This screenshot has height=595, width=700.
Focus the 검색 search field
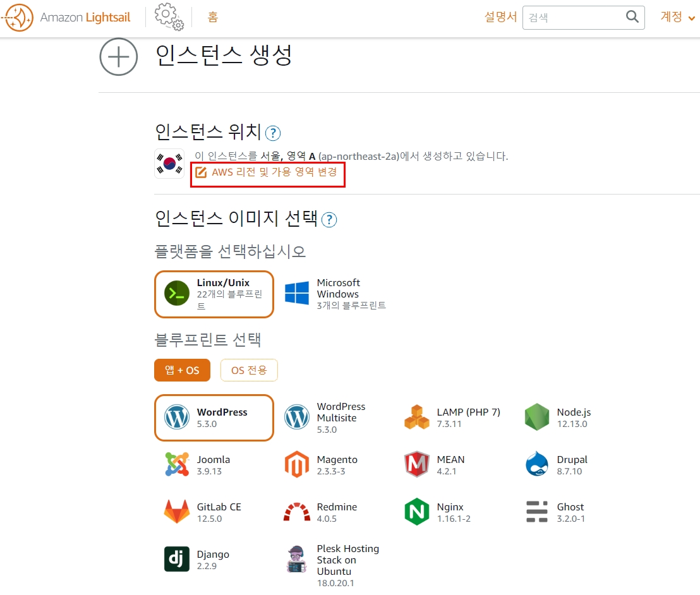point(584,18)
